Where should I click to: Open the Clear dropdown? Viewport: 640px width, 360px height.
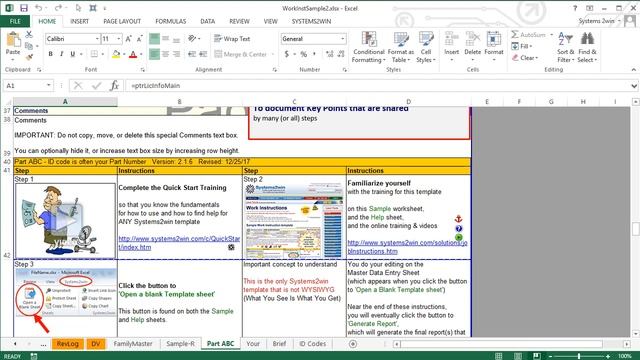[x=525, y=58]
